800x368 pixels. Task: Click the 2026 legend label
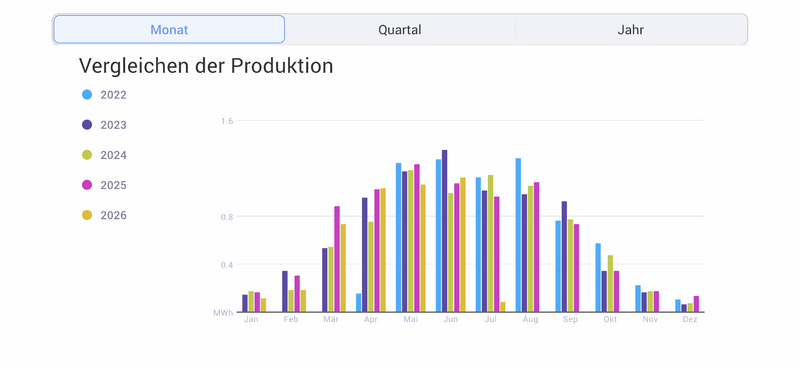click(113, 215)
